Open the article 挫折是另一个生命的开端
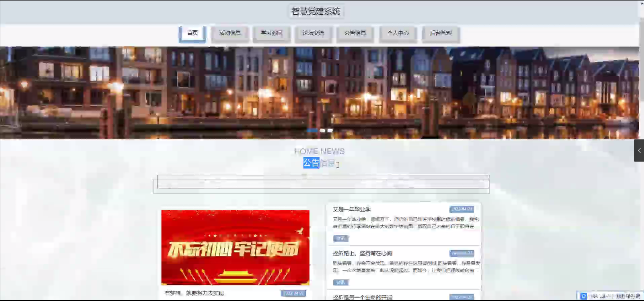This screenshot has height=301, width=644. pos(362,297)
